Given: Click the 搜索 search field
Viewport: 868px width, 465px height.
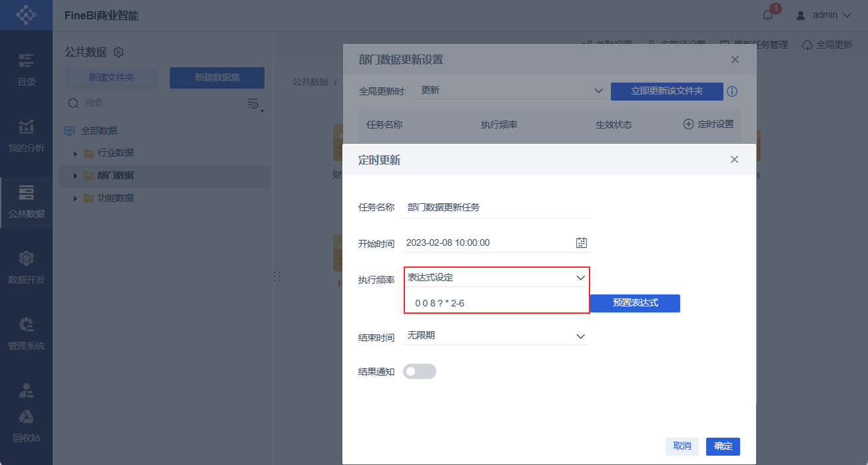Looking at the screenshot, I should (160, 103).
